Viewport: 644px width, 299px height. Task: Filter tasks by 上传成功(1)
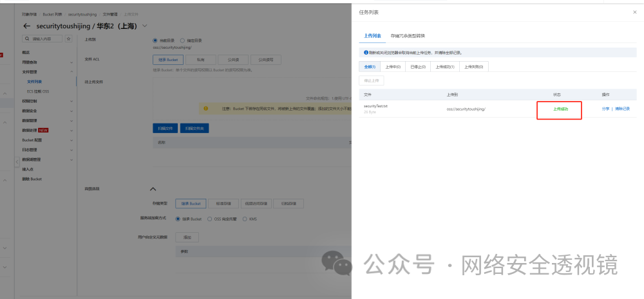pyautogui.click(x=445, y=67)
